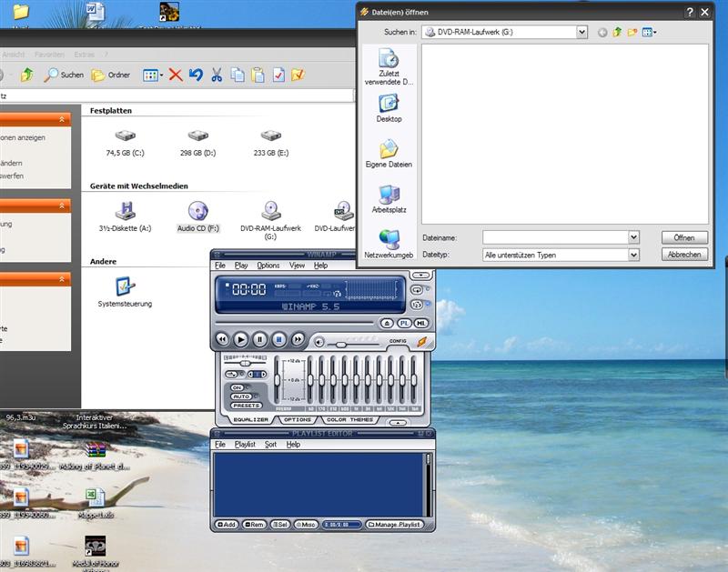The height and width of the screenshot is (572, 728).
Task: Expand the Dateiname dropdown arrow
Action: coord(633,237)
